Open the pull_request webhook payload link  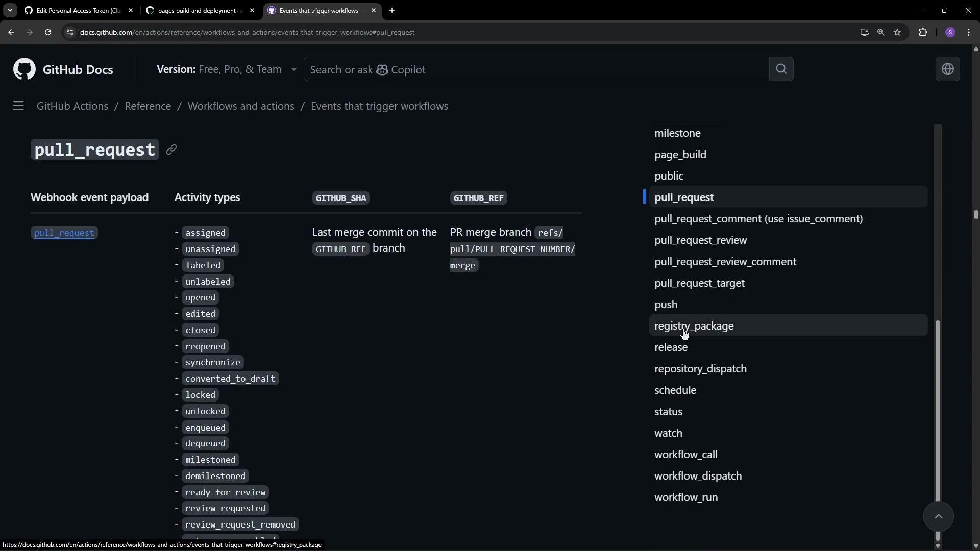(64, 233)
